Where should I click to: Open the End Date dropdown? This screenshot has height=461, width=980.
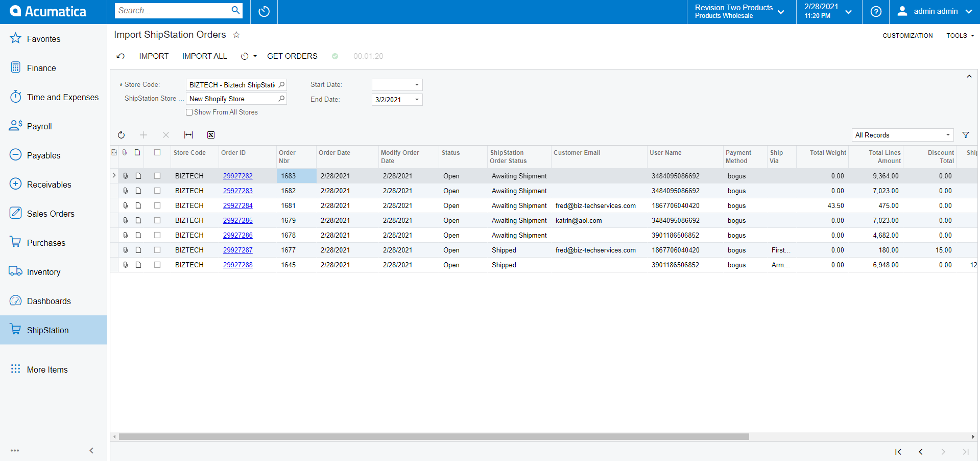click(x=417, y=100)
